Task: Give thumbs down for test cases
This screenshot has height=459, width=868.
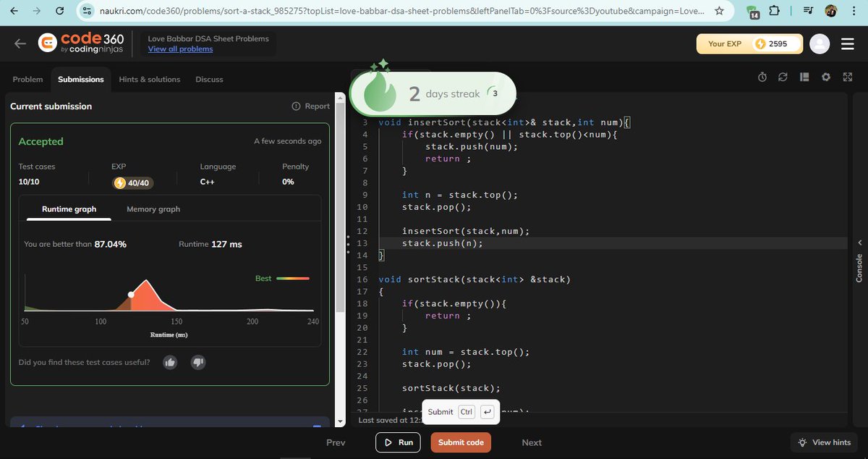Action: (x=198, y=362)
